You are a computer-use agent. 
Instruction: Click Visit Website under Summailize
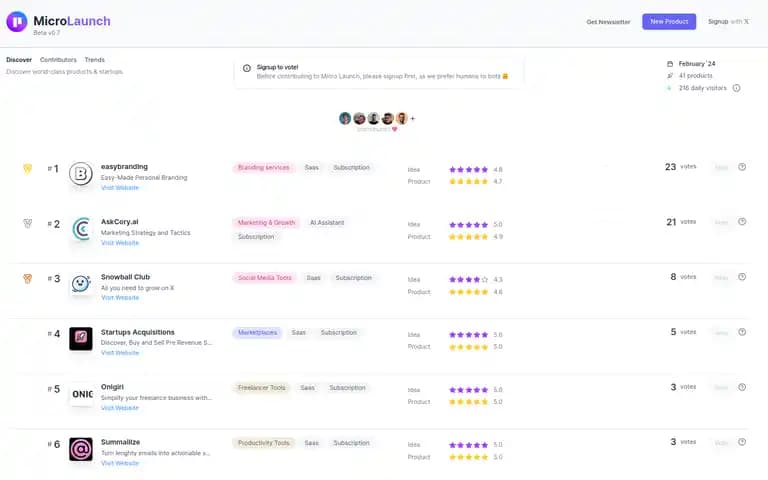120,463
